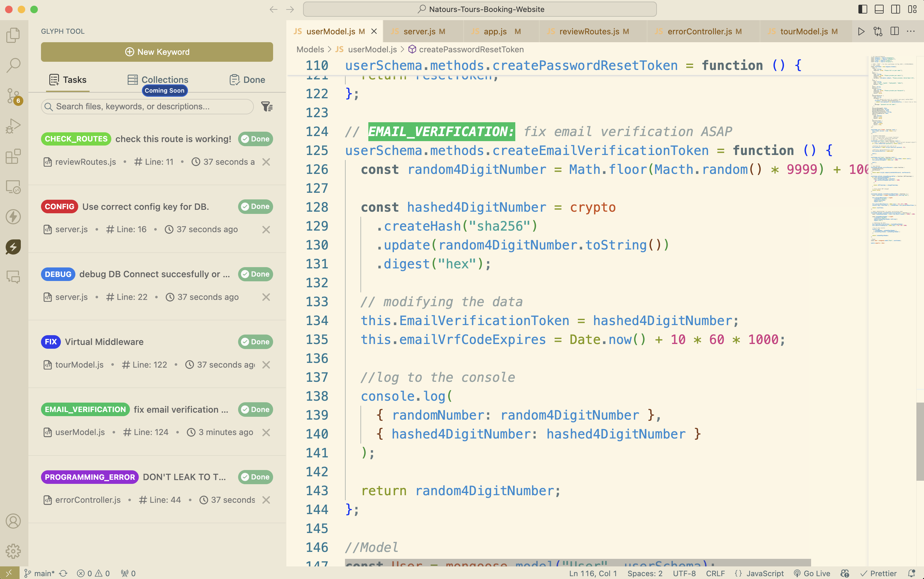Open the Extensions view icon
The width and height of the screenshot is (924, 579).
pyautogui.click(x=14, y=156)
